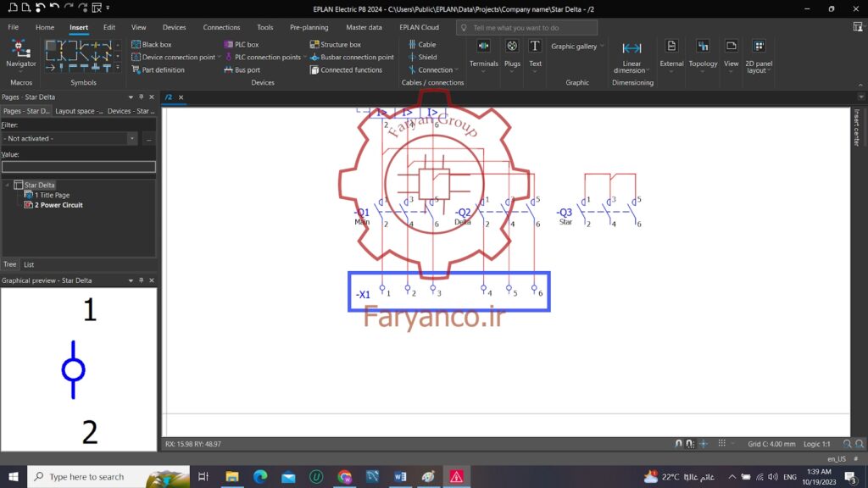Switch to Devices - Star panel tab

point(131,111)
